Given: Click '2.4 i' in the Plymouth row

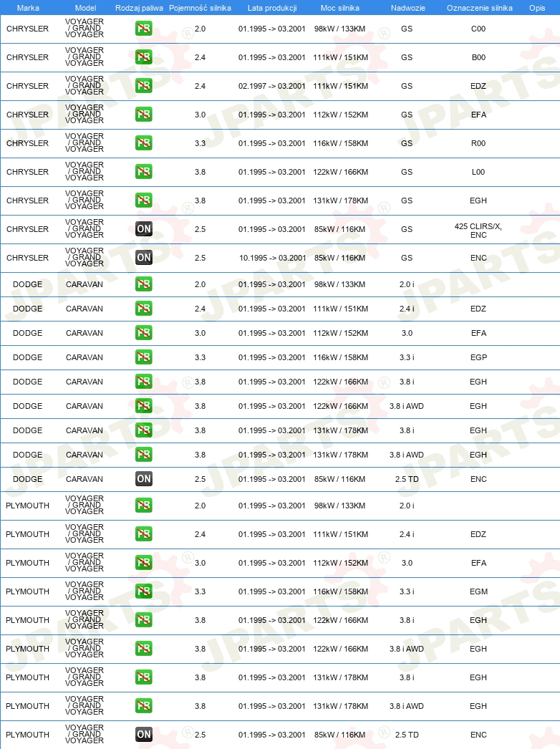Looking at the screenshot, I should 407,534.
